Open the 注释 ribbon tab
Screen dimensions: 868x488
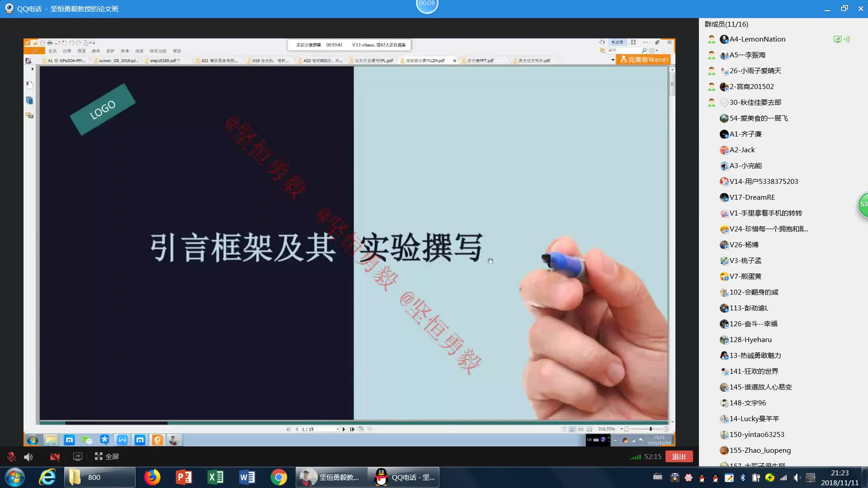click(x=67, y=51)
